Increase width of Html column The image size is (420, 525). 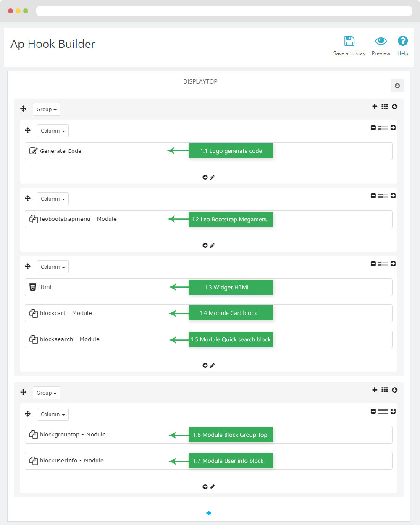(x=393, y=264)
